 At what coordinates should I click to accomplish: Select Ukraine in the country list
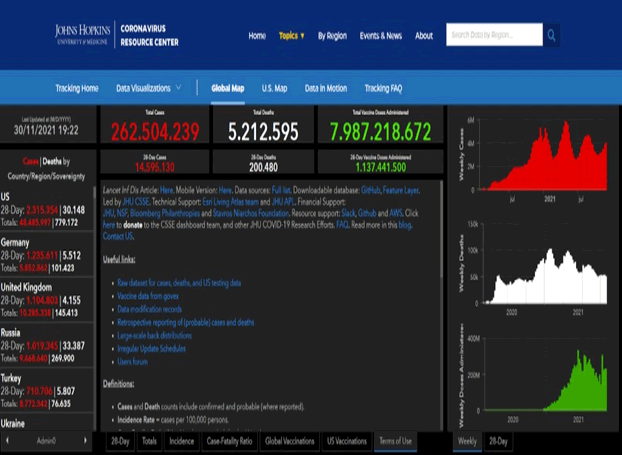coord(46,423)
